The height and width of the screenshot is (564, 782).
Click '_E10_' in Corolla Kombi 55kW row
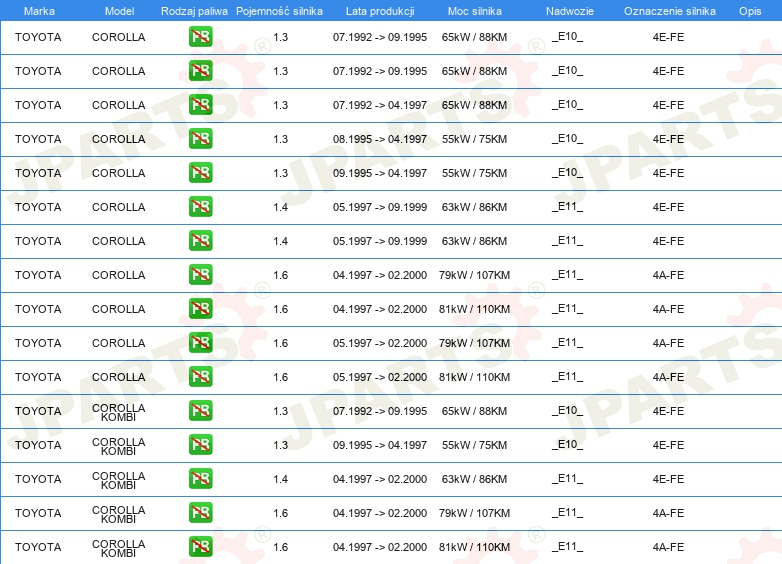tap(568, 444)
